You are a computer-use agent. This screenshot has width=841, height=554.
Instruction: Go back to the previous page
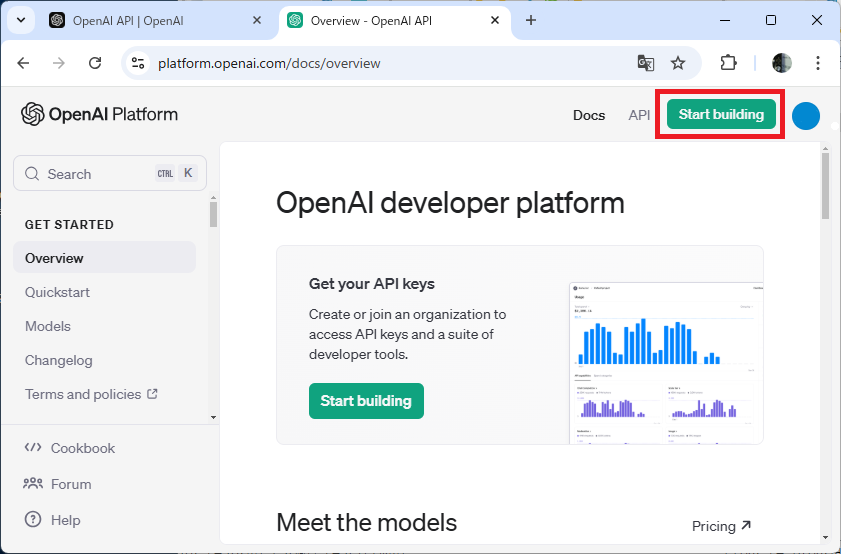(x=23, y=63)
